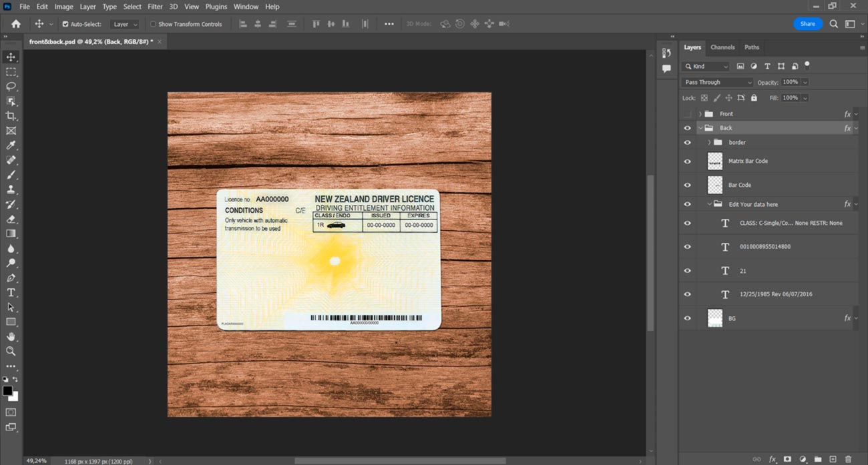
Task: Open the Filter menu
Action: pos(155,7)
